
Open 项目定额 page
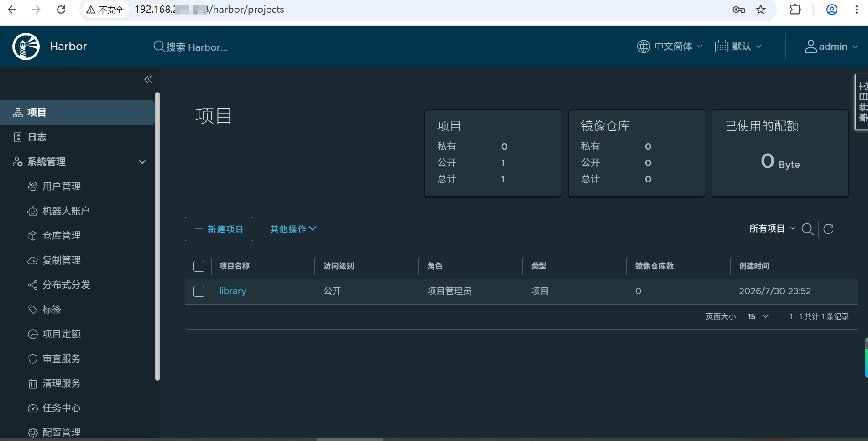[x=61, y=334]
